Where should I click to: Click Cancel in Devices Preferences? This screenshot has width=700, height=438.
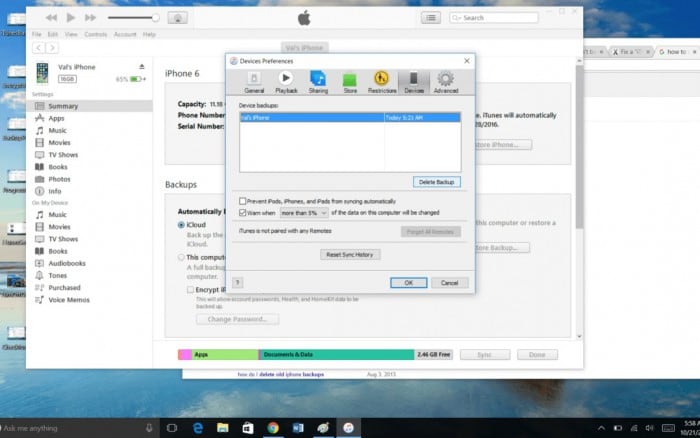(x=450, y=283)
